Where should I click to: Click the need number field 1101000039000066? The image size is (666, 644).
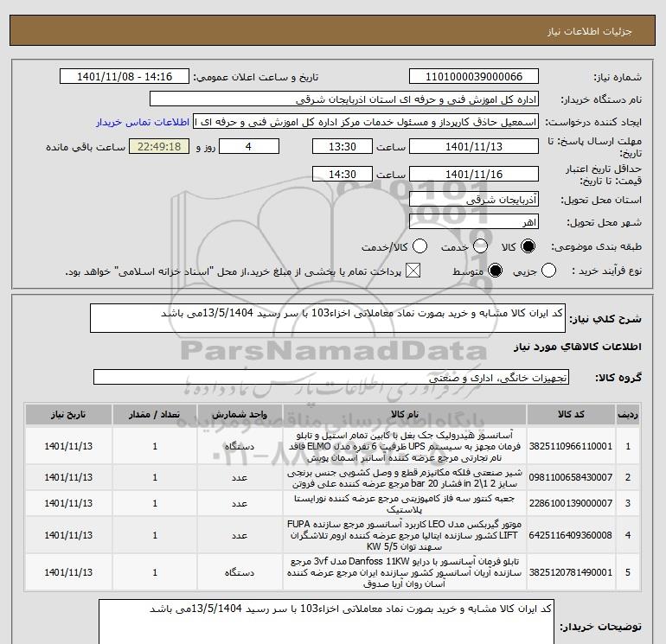pyautogui.click(x=474, y=76)
